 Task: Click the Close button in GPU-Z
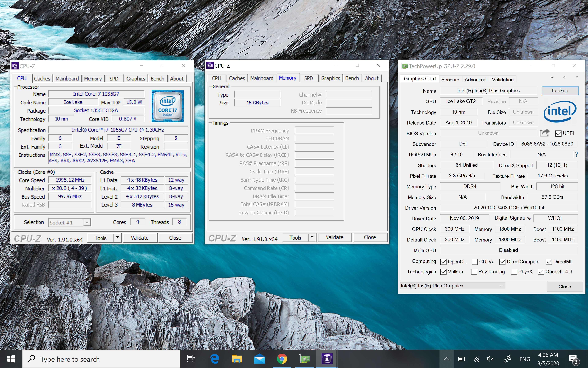click(564, 286)
